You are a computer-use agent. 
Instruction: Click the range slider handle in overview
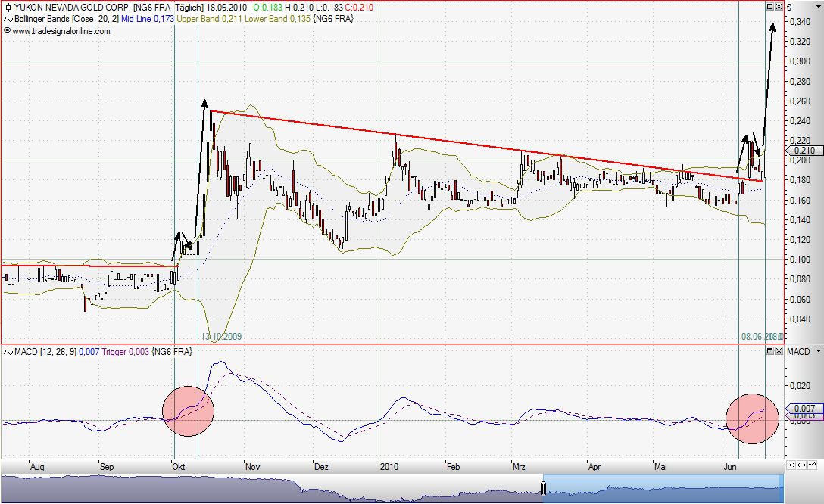pyautogui.click(x=543, y=488)
